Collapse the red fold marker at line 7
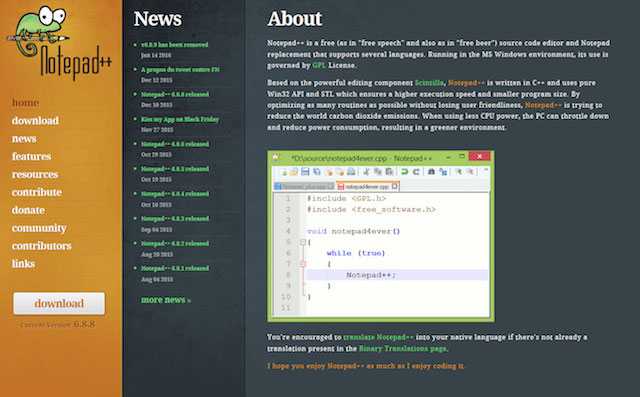 [303, 264]
